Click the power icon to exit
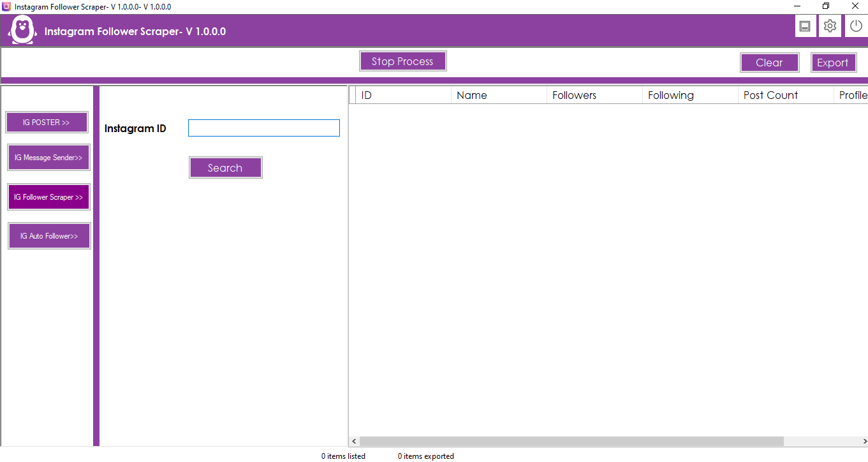This screenshot has height=462, width=868. pos(856,26)
